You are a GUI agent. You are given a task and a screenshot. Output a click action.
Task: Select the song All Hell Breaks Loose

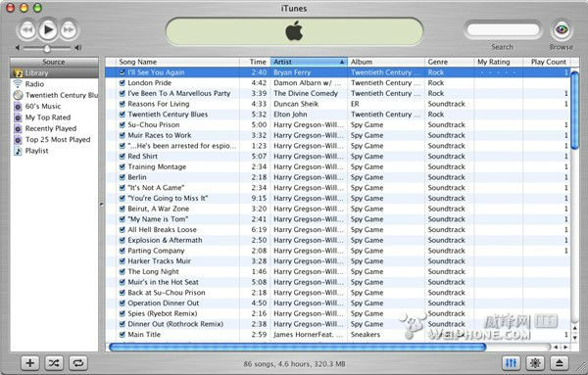pyautogui.click(x=162, y=230)
